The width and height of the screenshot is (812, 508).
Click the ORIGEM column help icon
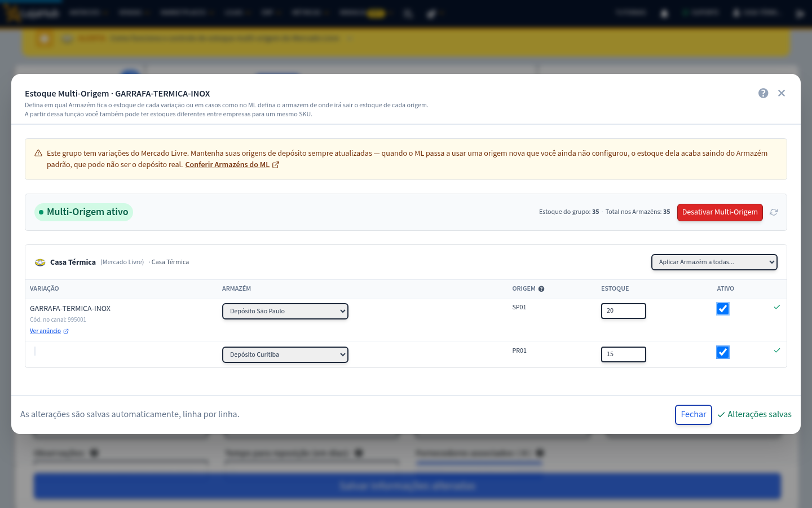[x=541, y=289]
